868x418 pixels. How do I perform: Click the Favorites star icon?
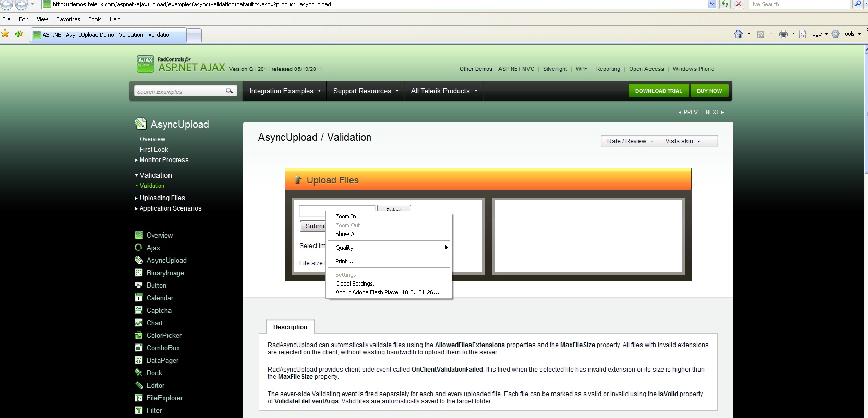pyautogui.click(x=5, y=34)
